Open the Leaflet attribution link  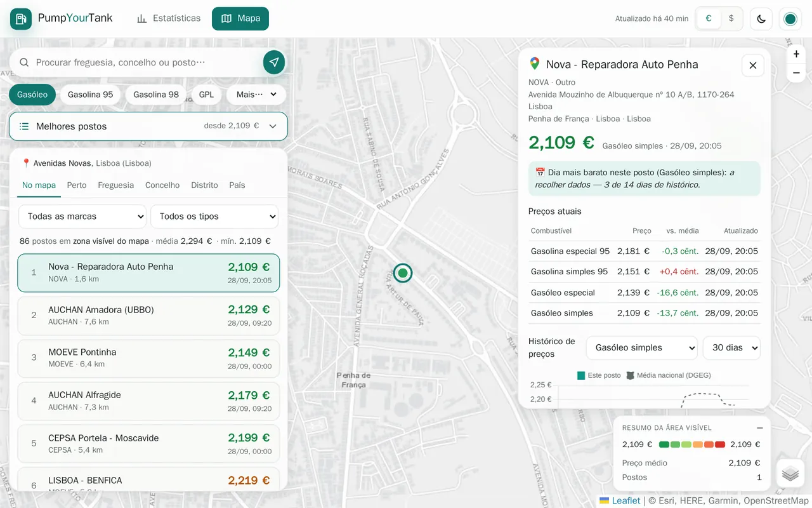point(620,500)
